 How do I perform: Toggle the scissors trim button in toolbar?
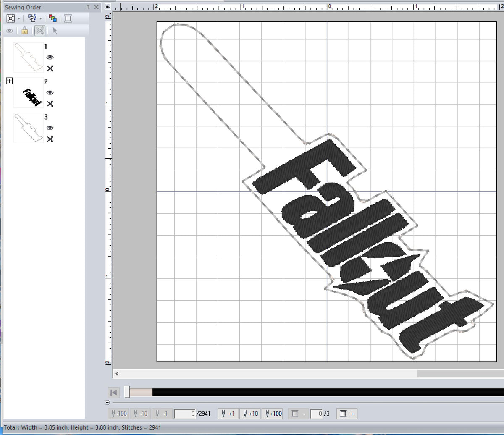pyautogui.click(x=40, y=31)
